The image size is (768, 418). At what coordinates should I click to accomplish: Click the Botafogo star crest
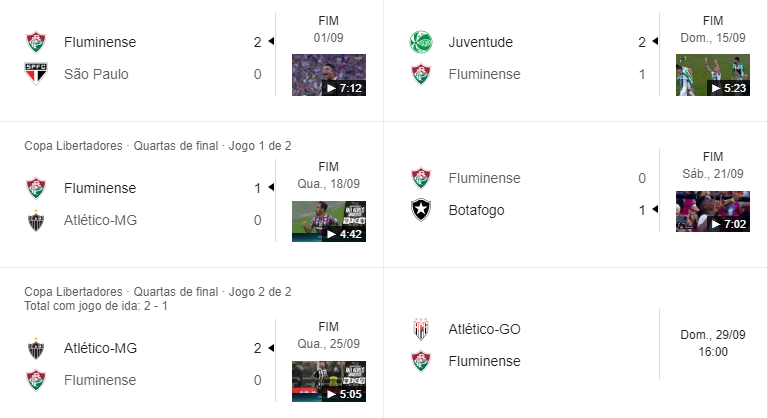(x=421, y=210)
